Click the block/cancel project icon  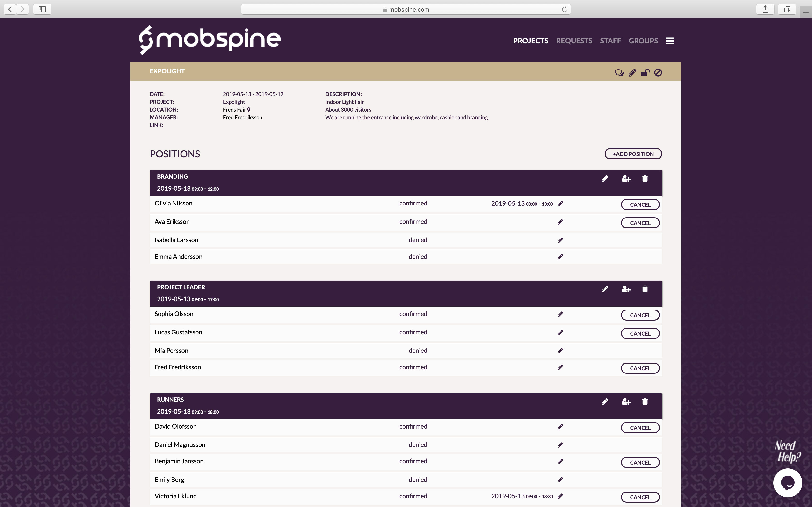(658, 72)
